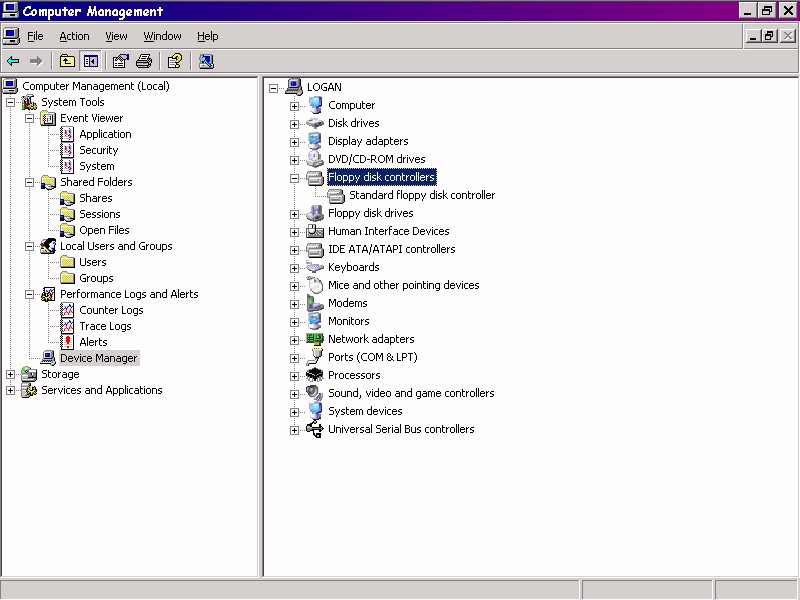Click the Storage node icon
This screenshot has width=800, height=600.
coord(29,374)
